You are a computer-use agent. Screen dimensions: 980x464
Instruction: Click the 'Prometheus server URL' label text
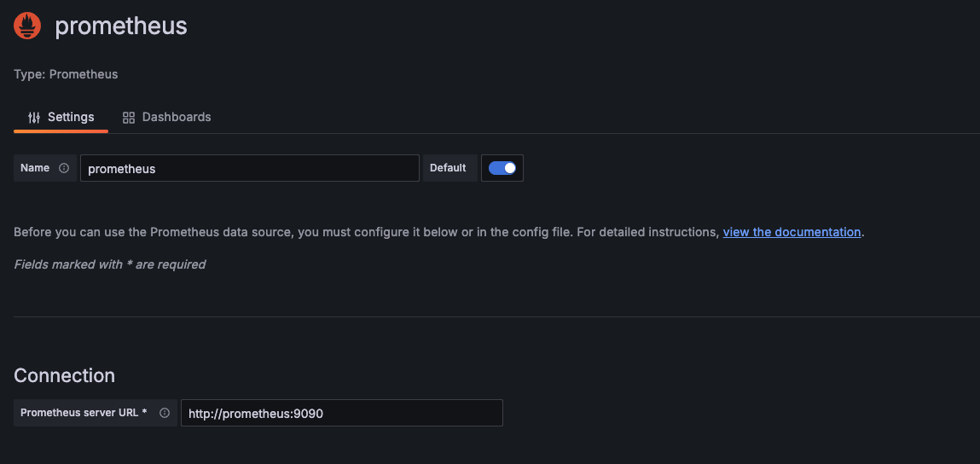click(78, 413)
